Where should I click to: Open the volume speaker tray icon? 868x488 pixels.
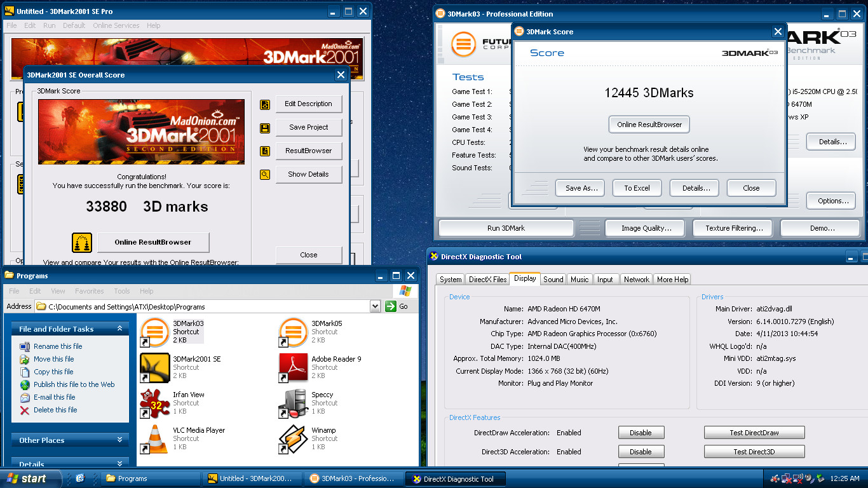tap(809, 478)
